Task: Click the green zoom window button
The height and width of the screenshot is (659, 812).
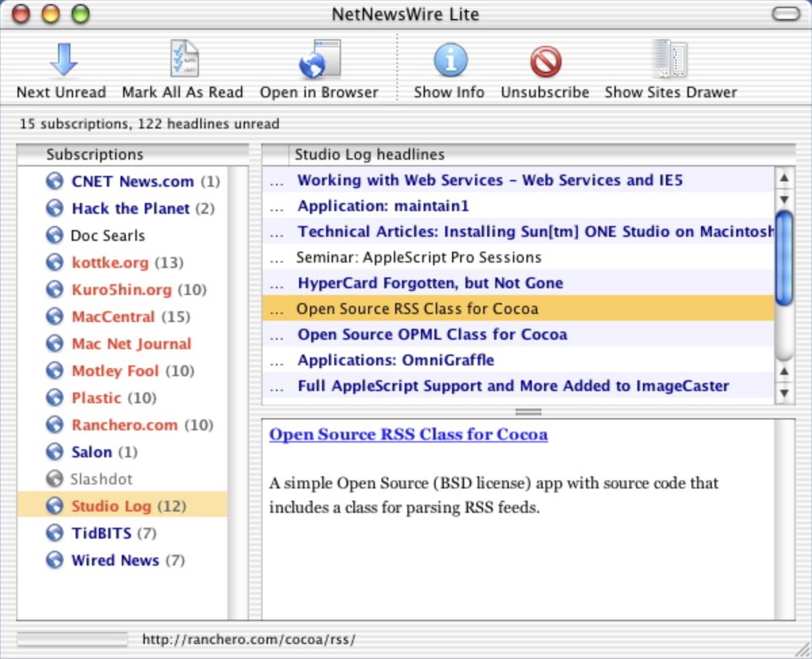Action: tap(81, 14)
